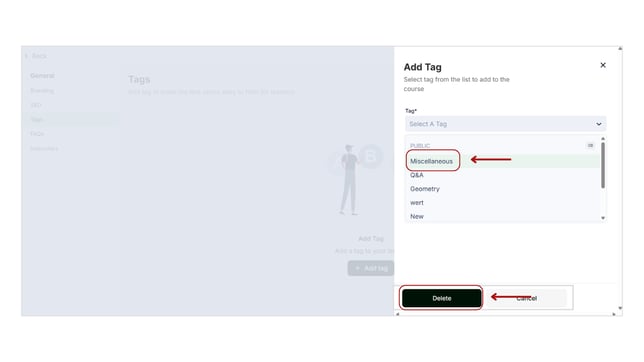Click the chevron on the tag dropdown
Screen dimensions: 644x362
pyautogui.click(x=598, y=124)
